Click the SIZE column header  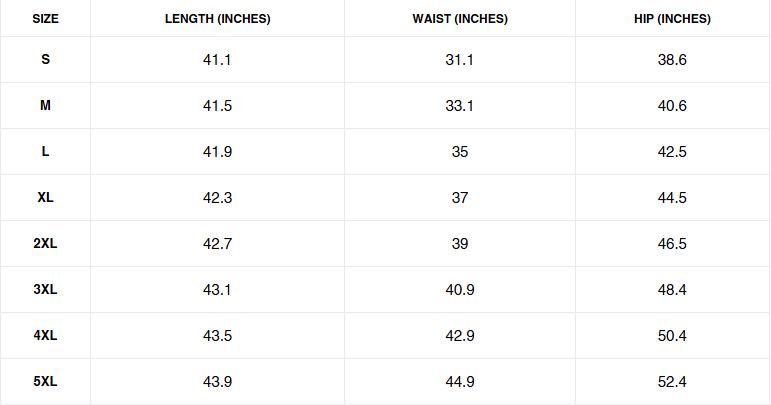pos(45,19)
